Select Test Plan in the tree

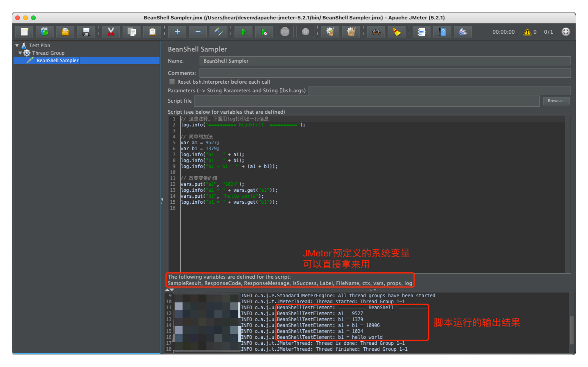[x=39, y=46]
